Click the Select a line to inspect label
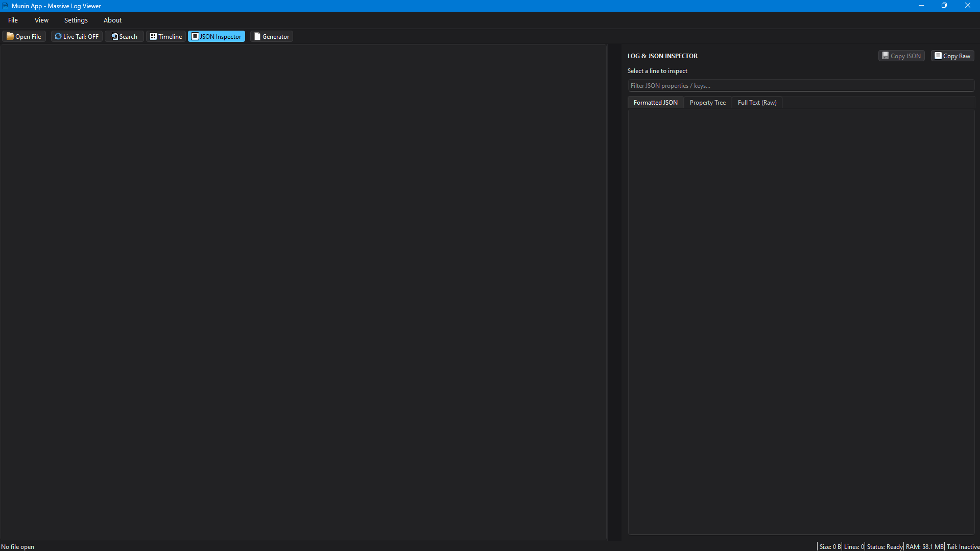Viewport: 980px width, 551px height. [x=657, y=71]
